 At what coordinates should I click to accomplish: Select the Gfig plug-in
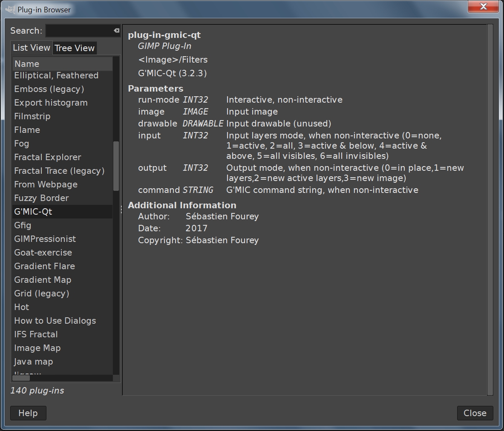63,225
